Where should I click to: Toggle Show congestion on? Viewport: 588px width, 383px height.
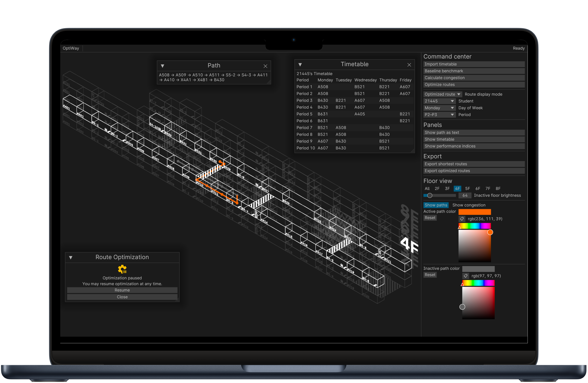click(469, 205)
